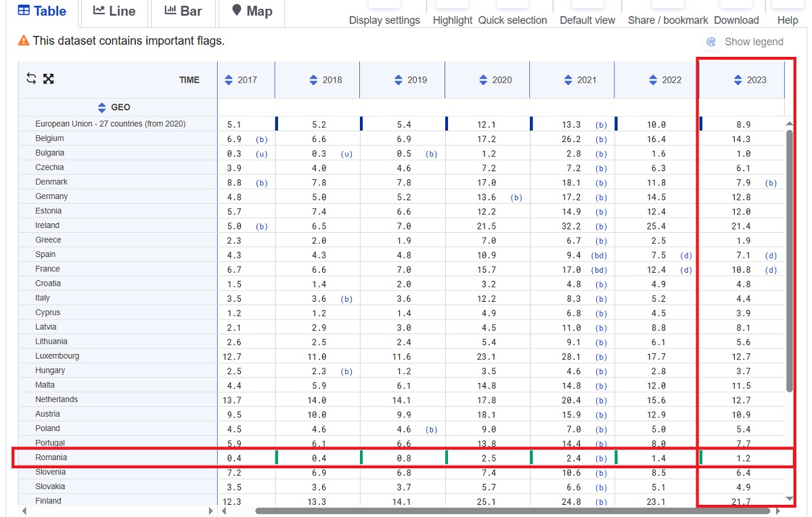Open the Download options
812x517 pixels.
(x=736, y=20)
